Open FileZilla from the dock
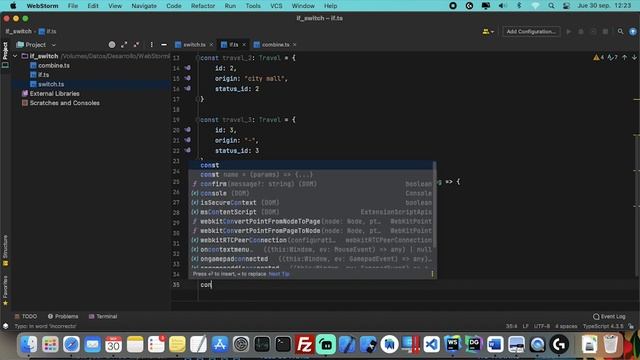Image resolution: width=640 pixels, height=360 pixels. tap(304, 344)
